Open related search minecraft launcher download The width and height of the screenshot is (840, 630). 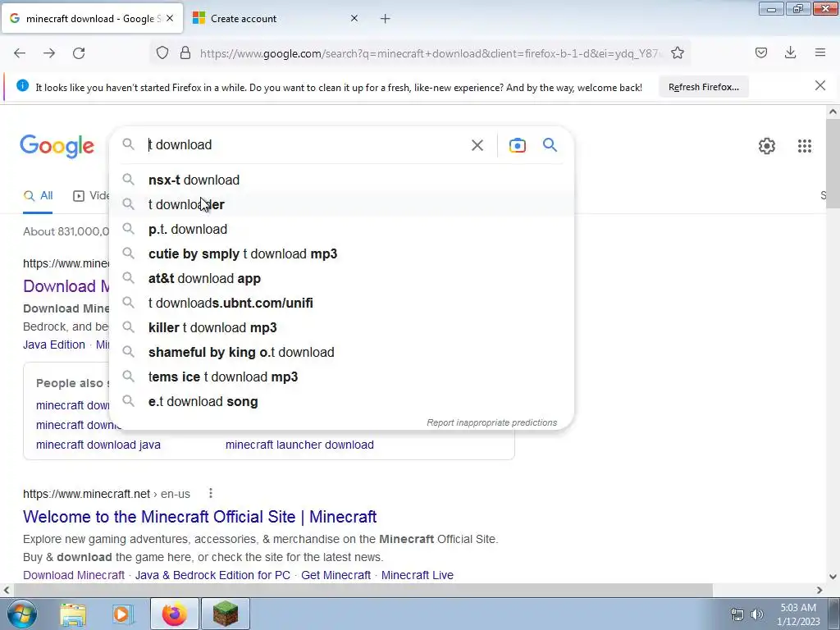(x=299, y=445)
